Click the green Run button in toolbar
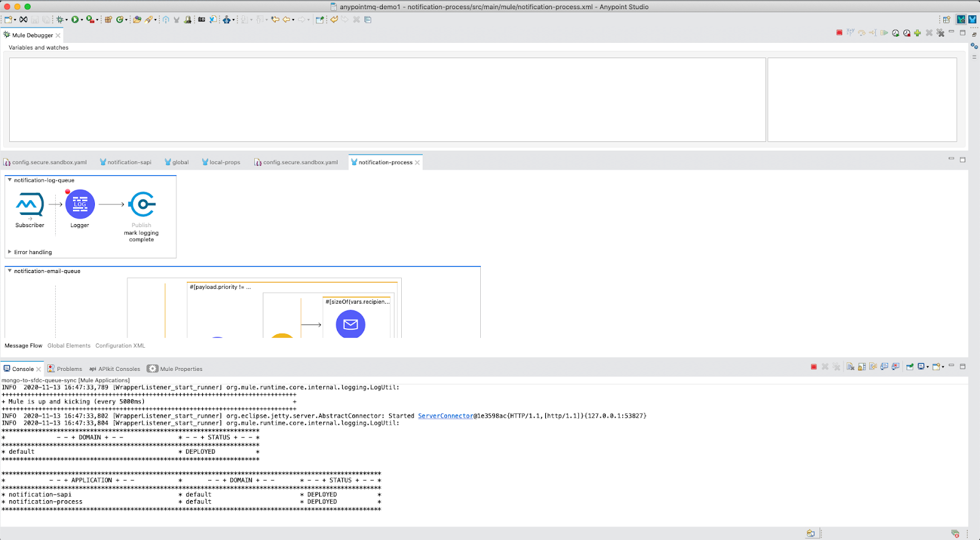This screenshot has height=540, width=980. point(75,20)
